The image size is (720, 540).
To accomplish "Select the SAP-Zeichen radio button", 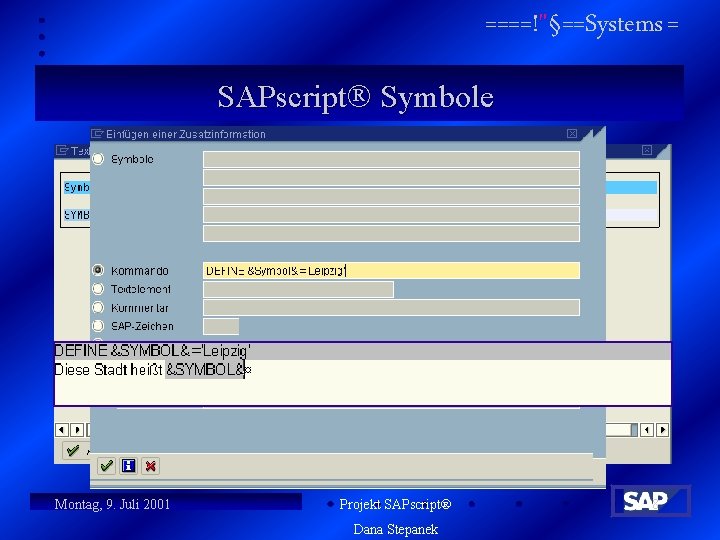I will coord(98,326).
